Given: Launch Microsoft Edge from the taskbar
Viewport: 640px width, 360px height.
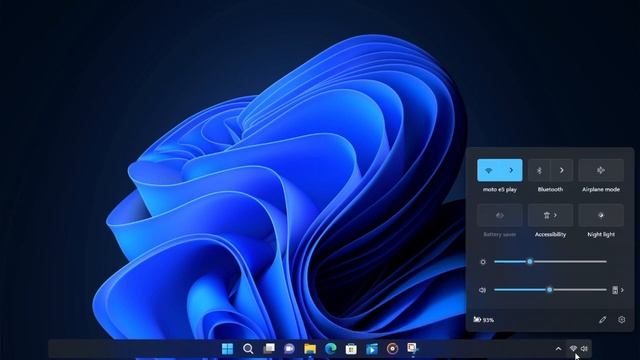Looking at the screenshot, I should (331, 349).
